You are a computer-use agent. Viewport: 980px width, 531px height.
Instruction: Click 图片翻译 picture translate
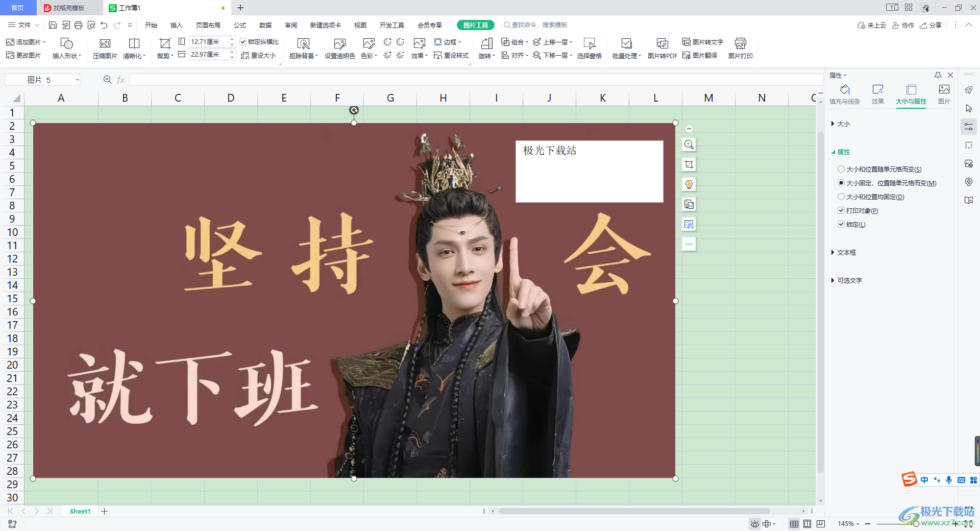pyautogui.click(x=700, y=56)
